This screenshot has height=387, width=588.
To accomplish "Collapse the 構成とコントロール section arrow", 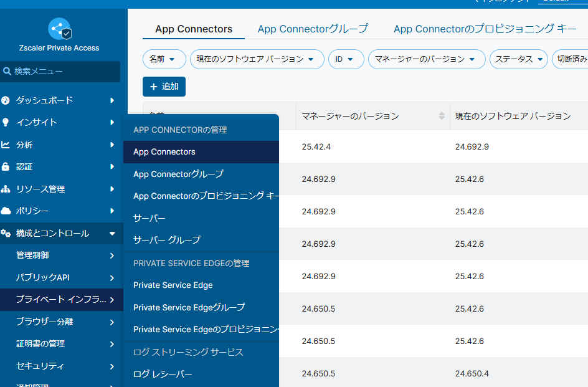I will click(111, 234).
